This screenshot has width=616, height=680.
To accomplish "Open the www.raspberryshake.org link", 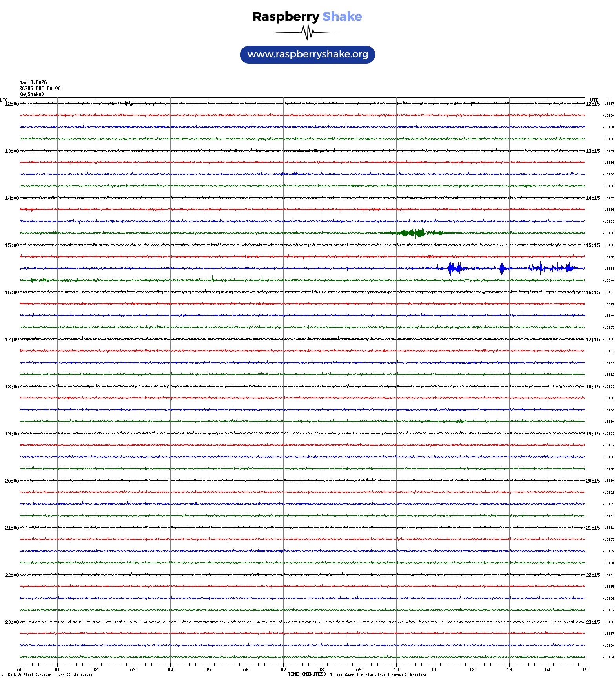I will click(307, 55).
